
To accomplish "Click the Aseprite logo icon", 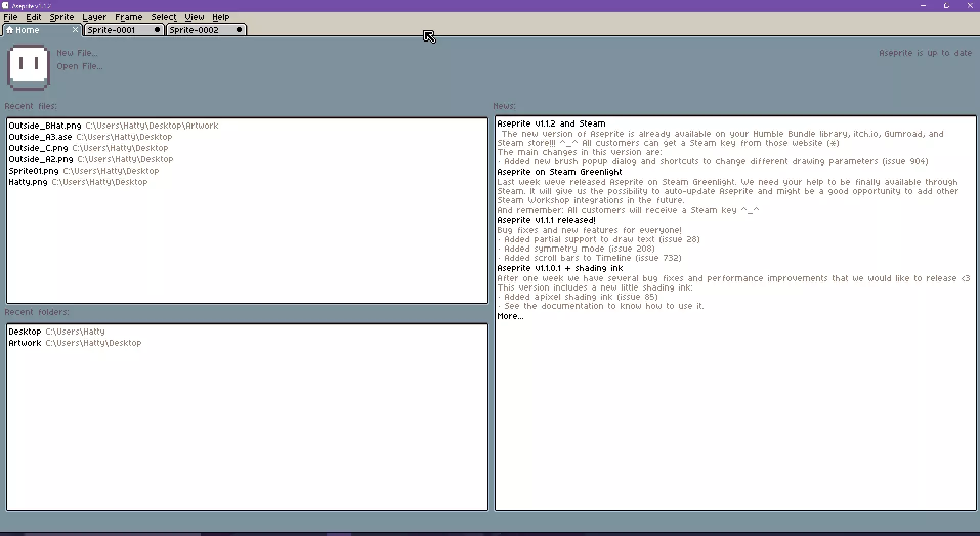I will [29, 67].
